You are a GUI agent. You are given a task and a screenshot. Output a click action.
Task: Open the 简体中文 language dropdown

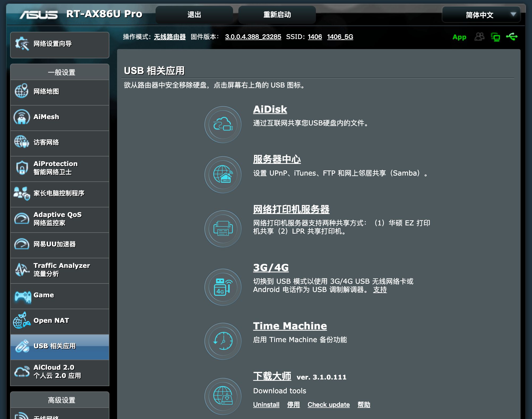coord(481,15)
